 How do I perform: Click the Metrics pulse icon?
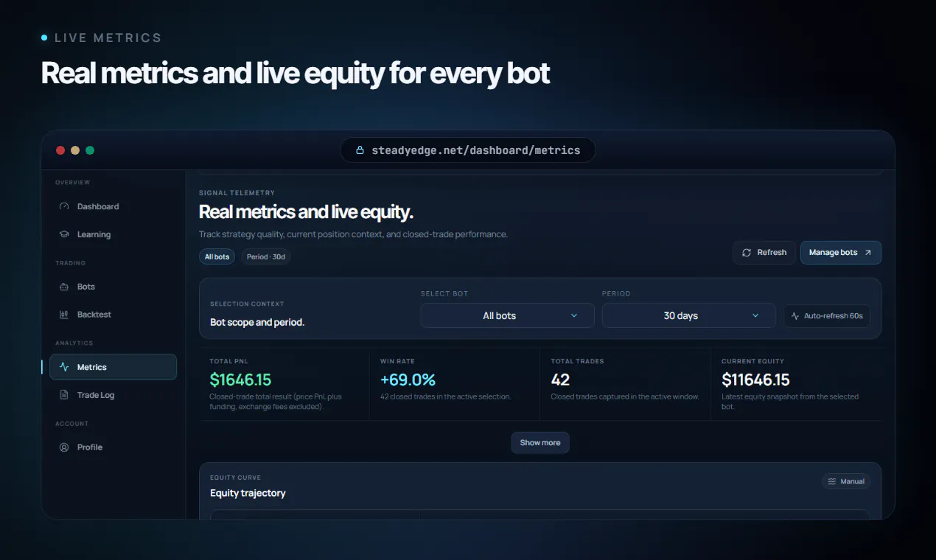pos(64,367)
